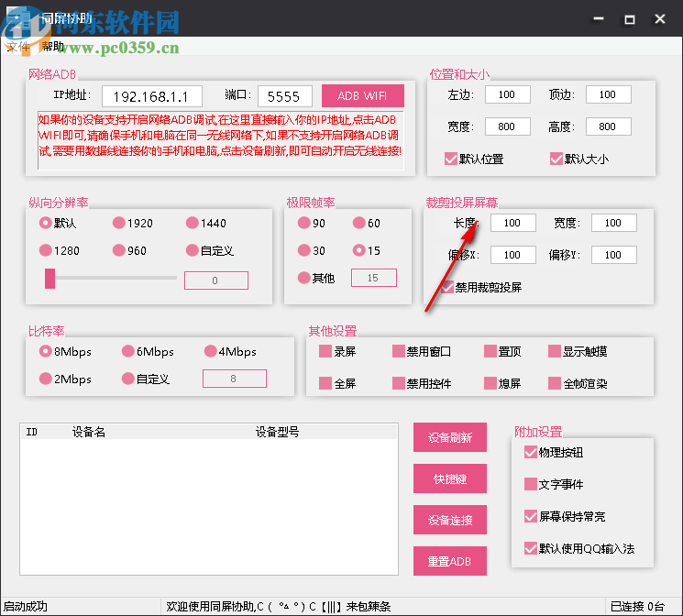The width and height of the screenshot is (683, 616).
Task: Click the resolution slider handle
Action: point(50,279)
